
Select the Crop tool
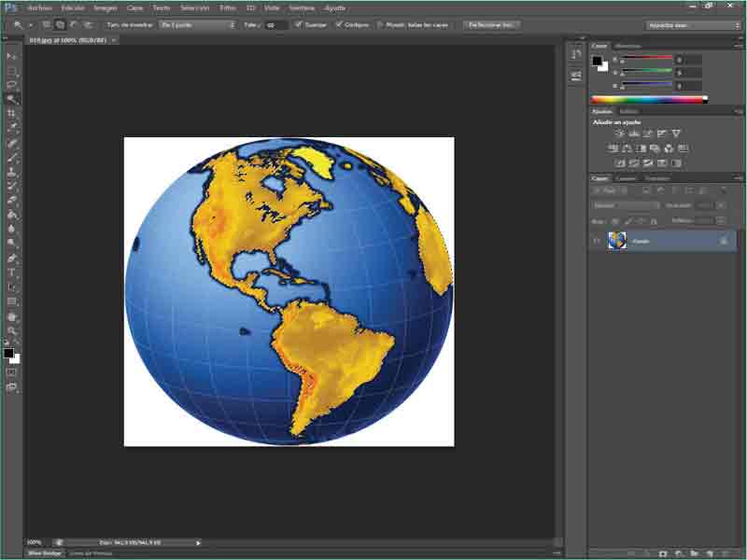(12, 113)
